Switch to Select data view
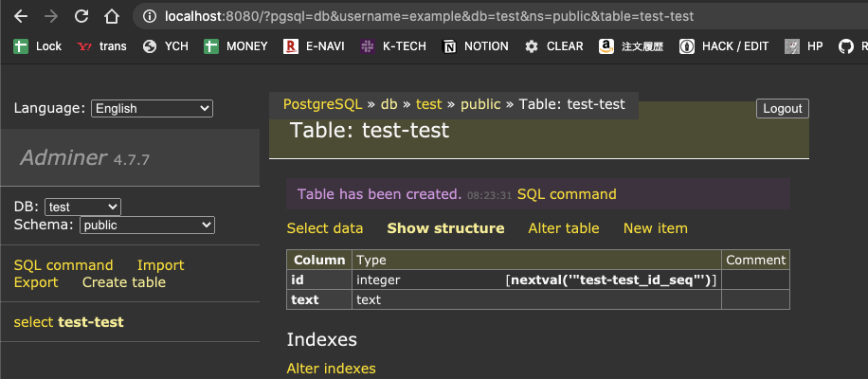 pyautogui.click(x=325, y=228)
